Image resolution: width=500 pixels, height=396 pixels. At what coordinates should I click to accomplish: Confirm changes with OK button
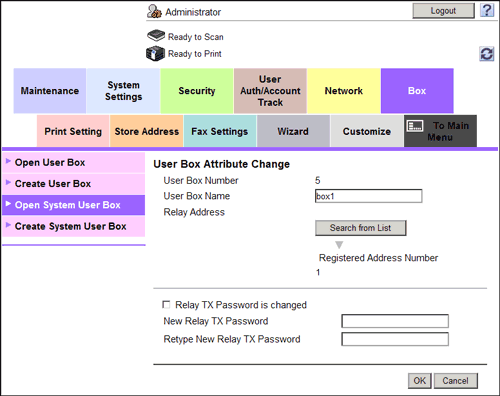[420, 381]
